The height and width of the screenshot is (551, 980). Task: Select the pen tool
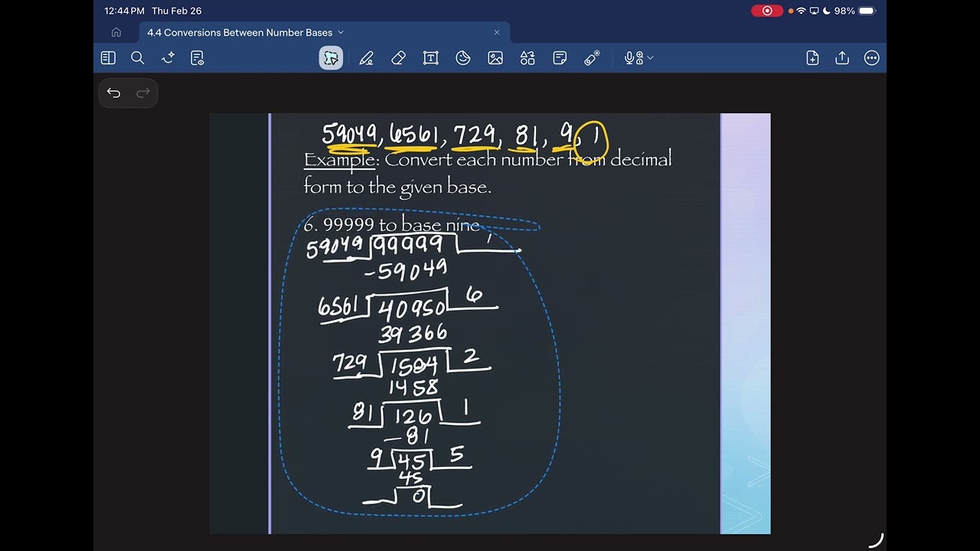pos(366,58)
